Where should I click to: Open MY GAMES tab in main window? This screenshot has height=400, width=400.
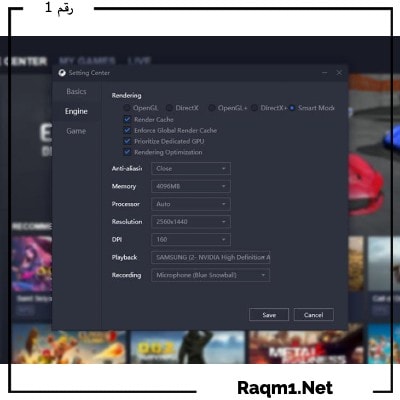pos(87,61)
